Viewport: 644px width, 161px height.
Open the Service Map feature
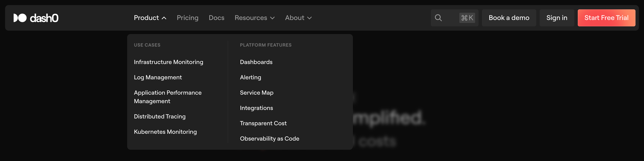pyautogui.click(x=256, y=93)
